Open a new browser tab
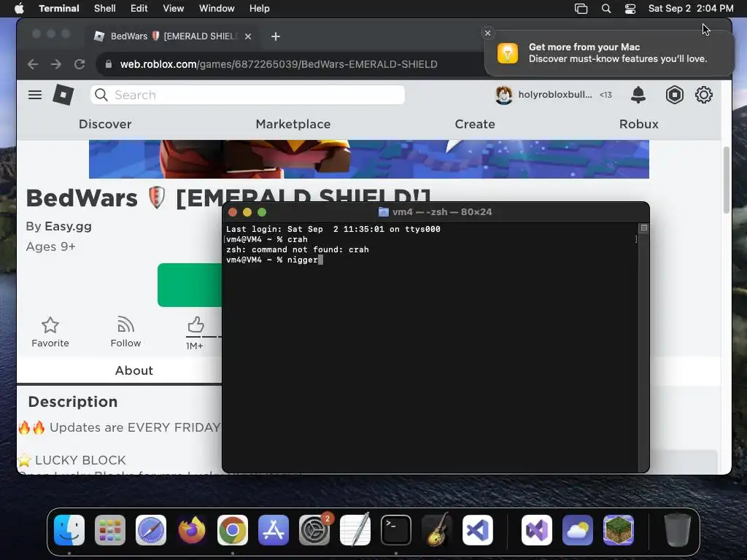 click(x=275, y=36)
